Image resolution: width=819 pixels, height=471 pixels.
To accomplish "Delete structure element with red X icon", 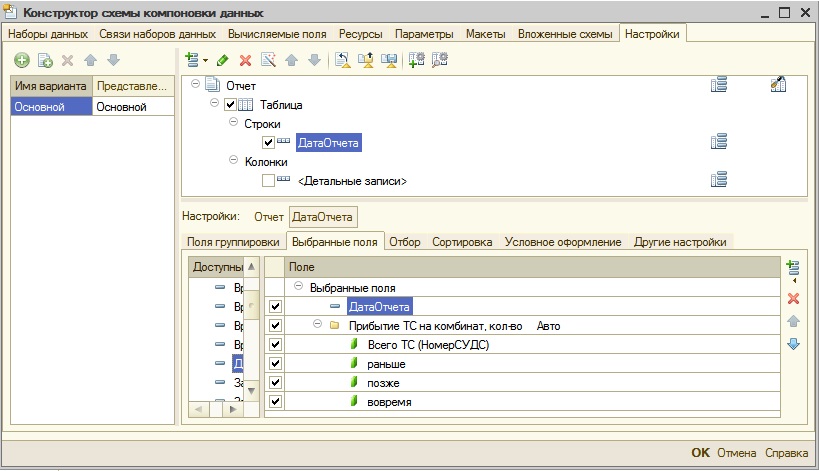I will coord(245,61).
